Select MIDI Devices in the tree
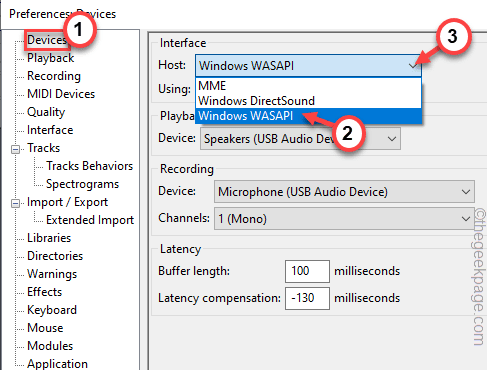The height and width of the screenshot is (370, 487). click(x=61, y=94)
